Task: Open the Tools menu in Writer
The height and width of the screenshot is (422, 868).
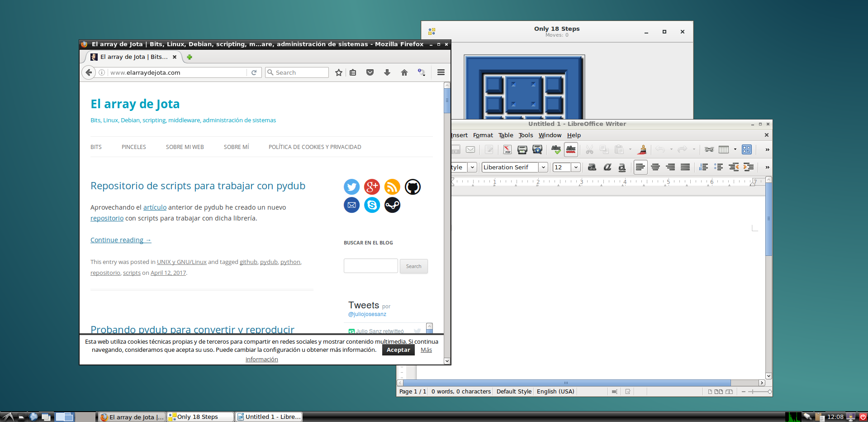Action: coord(526,135)
